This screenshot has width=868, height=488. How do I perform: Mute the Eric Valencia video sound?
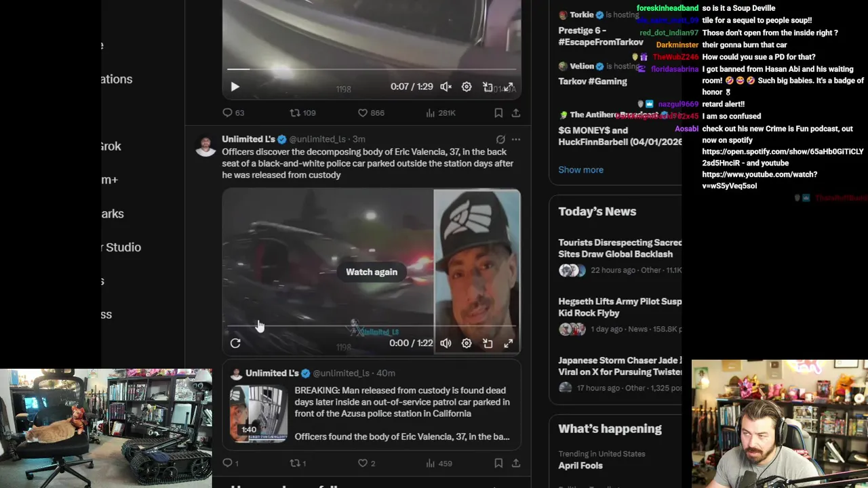pyautogui.click(x=446, y=343)
